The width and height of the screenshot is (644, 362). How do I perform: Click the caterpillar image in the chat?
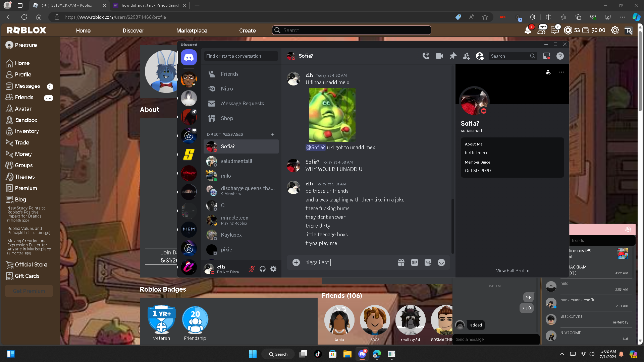point(332,115)
